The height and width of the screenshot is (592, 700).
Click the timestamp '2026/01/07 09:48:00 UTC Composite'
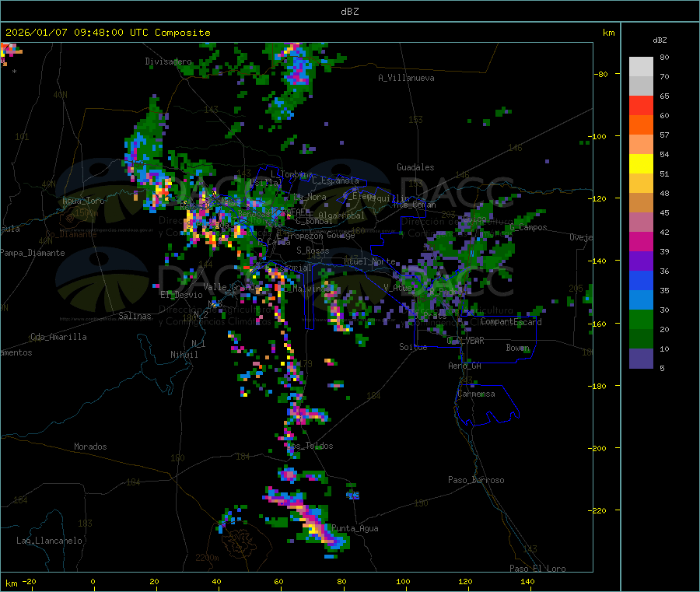[x=107, y=33]
